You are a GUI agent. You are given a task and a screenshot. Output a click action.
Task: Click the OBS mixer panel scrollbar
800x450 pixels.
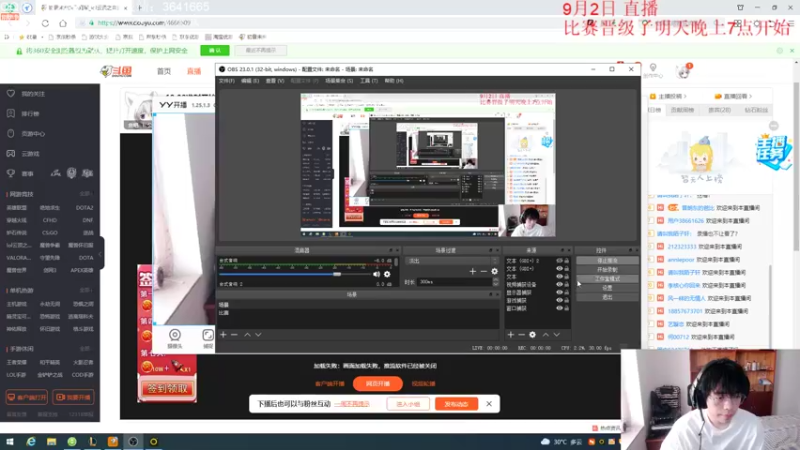tap(396, 262)
